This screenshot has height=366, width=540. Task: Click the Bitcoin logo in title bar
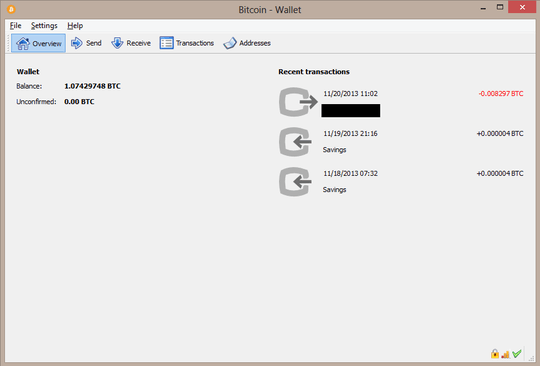click(11, 9)
